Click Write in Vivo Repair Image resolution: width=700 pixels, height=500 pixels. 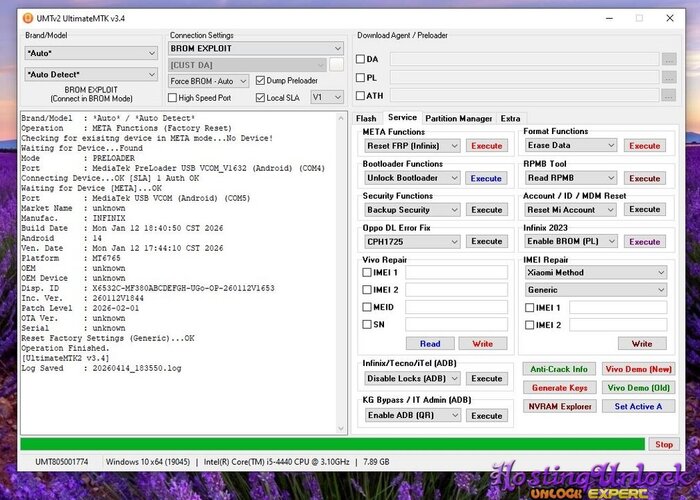point(483,344)
